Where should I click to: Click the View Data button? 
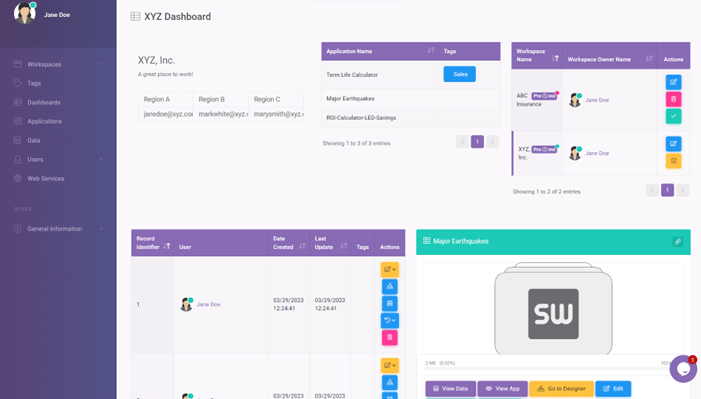pyautogui.click(x=451, y=389)
